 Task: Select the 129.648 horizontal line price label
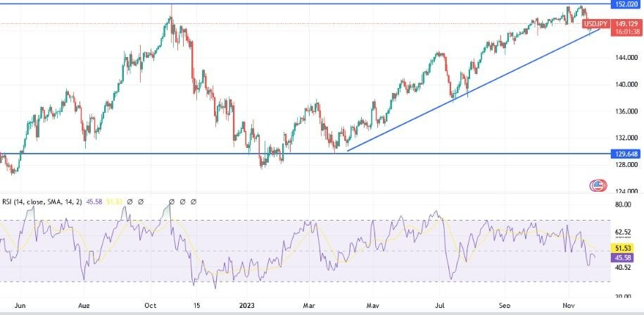[626, 154]
